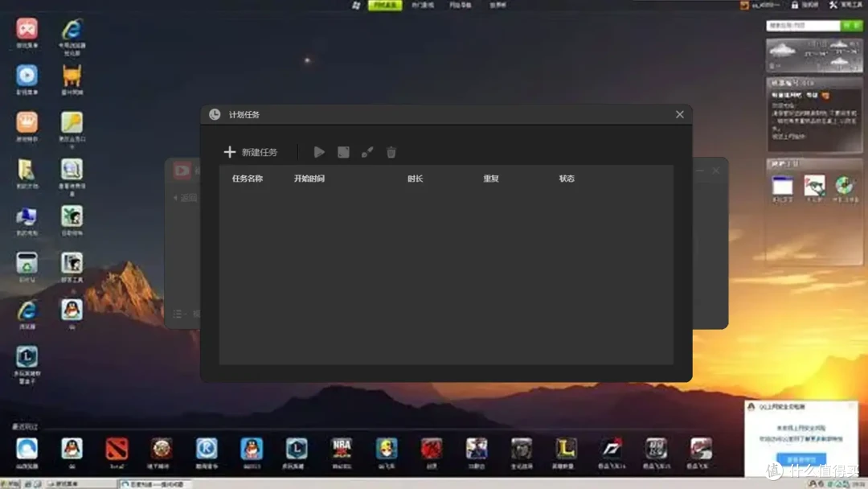Click the red play logo in background window
Screen dimensions: 868x489
click(x=182, y=171)
